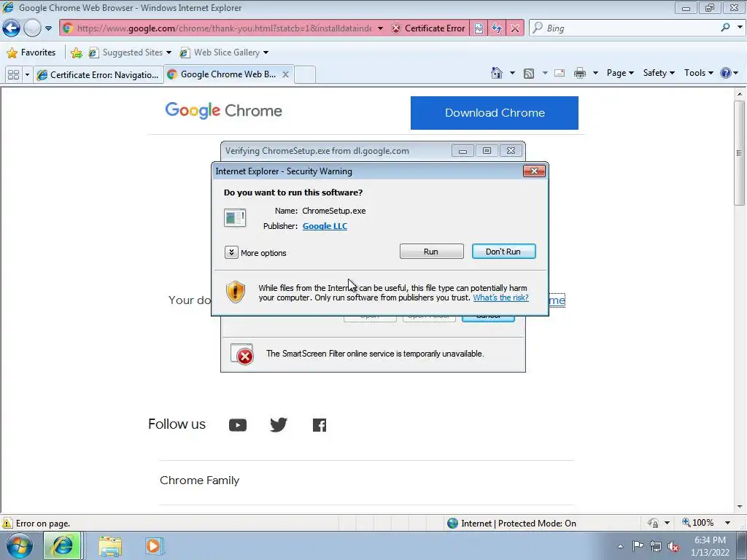The image size is (747, 560).
Task: Click Internet Protected Mode status text
Action: click(x=519, y=524)
